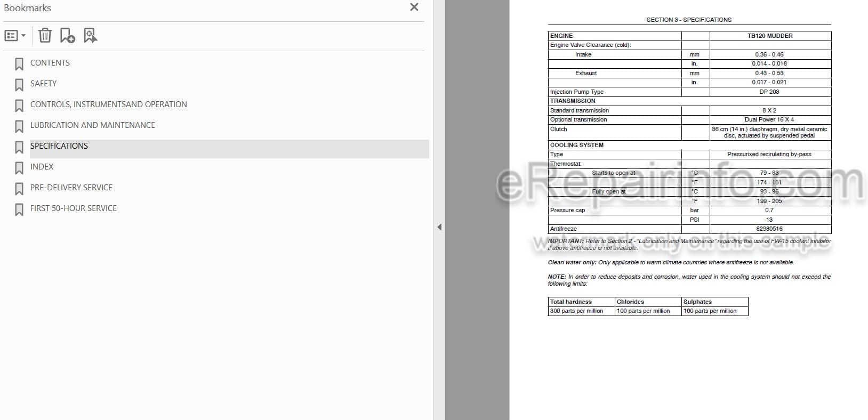Screen dimensions: 868x420
Task: Click the ENGINE table heading
Action: coord(561,36)
